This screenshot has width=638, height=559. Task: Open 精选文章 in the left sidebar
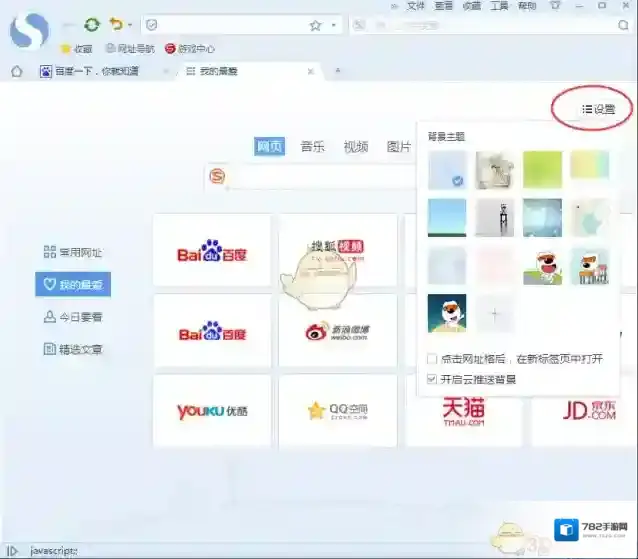73,349
